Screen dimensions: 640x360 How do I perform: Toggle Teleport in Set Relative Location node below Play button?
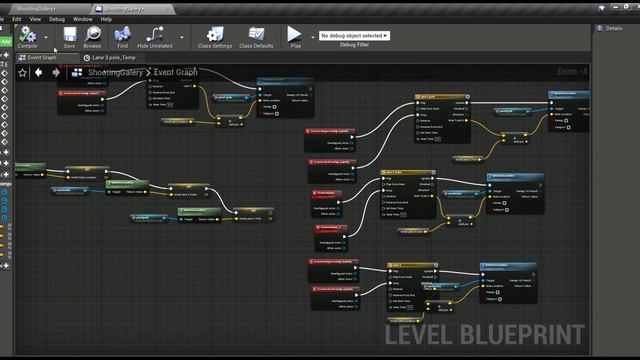(277, 113)
